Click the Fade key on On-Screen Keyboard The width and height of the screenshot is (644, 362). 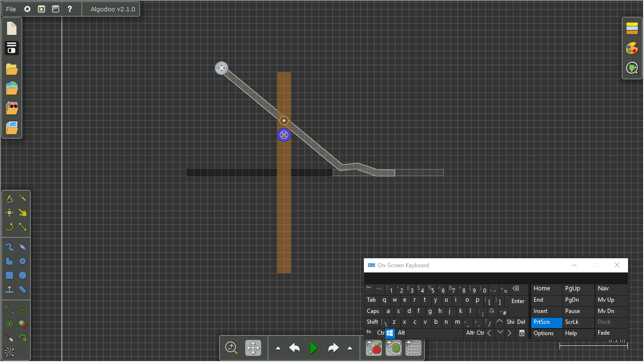click(611, 333)
